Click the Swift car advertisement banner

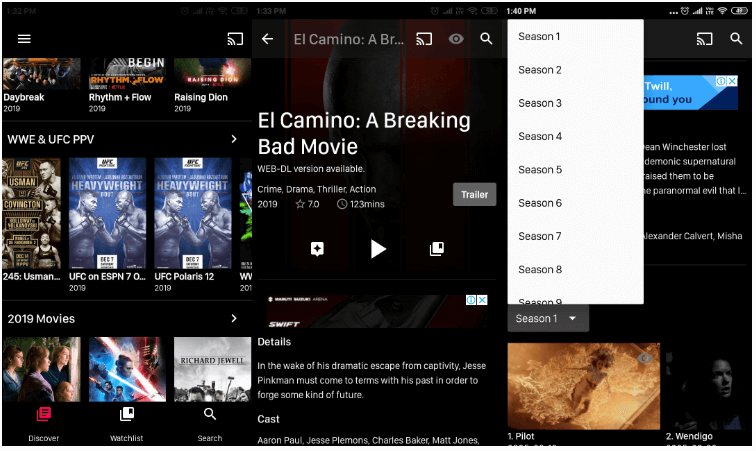(377, 312)
